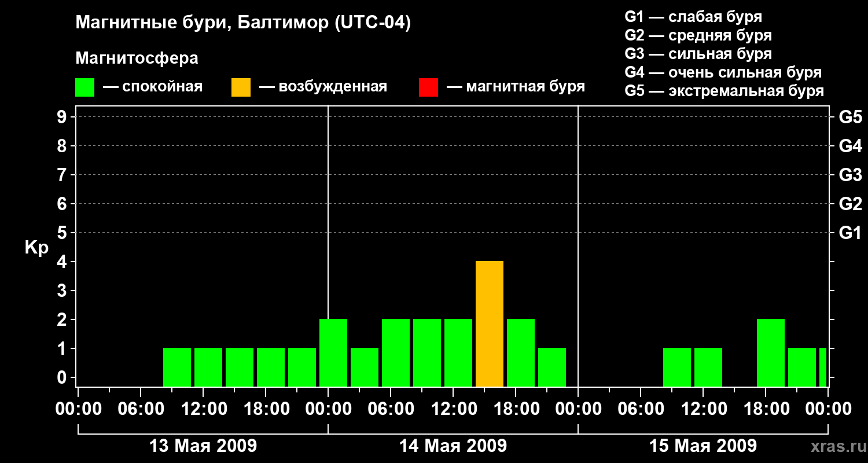Image resolution: width=868 pixels, height=463 pixels.
Task: Click the '18:00' time label above 14 Мая 2009
Action: coord(516,409)
